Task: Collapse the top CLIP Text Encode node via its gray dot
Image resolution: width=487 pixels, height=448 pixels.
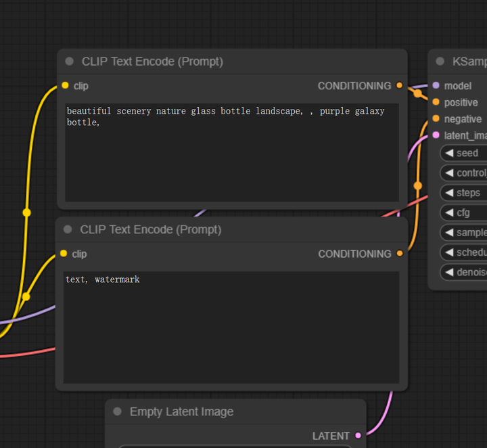Action: (x=69, y=61)
